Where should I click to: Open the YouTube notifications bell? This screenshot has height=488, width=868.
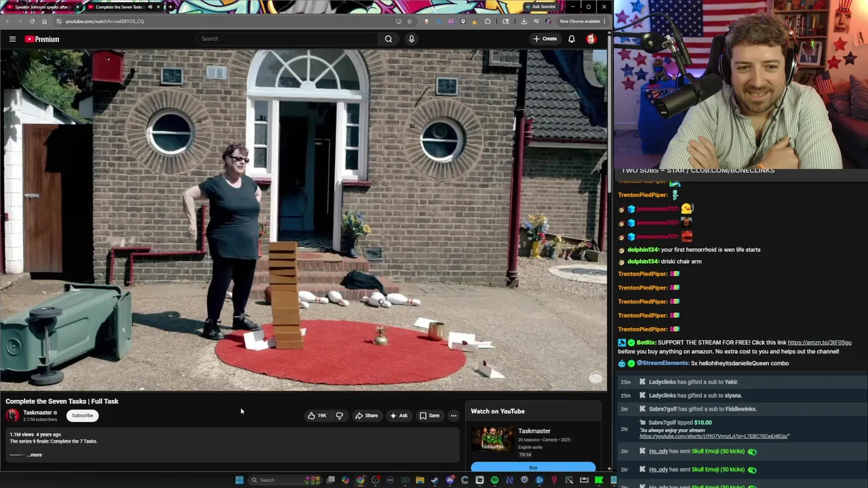(x=572, y=39)
